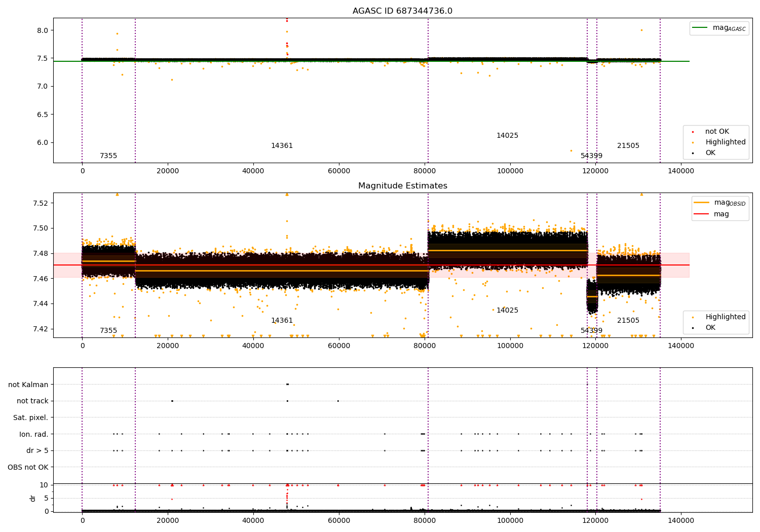Click the 'Sat. pixel.' row label
This screenshot has width=760, height=532.
click(31, 417)
